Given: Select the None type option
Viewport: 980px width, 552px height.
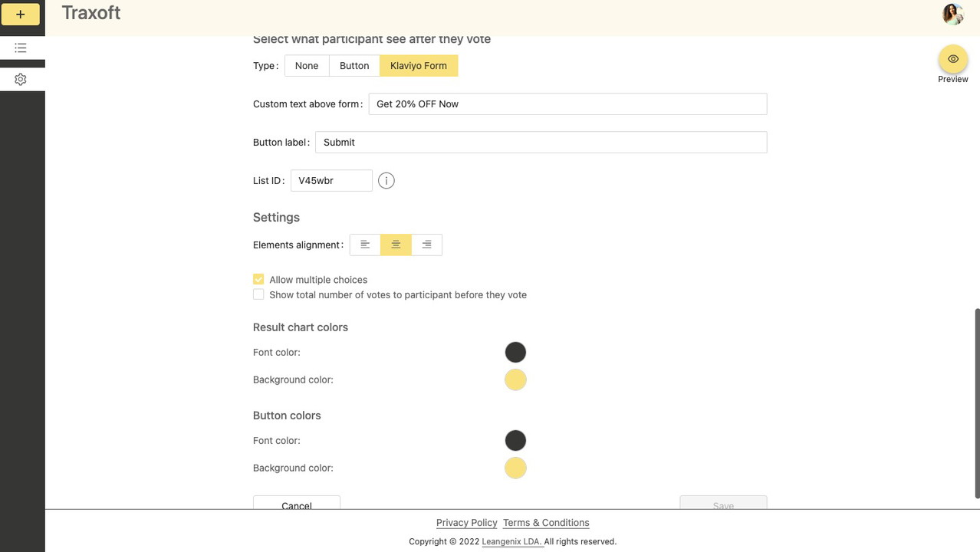Looking at the screenshot, I should tap(307, 66).
